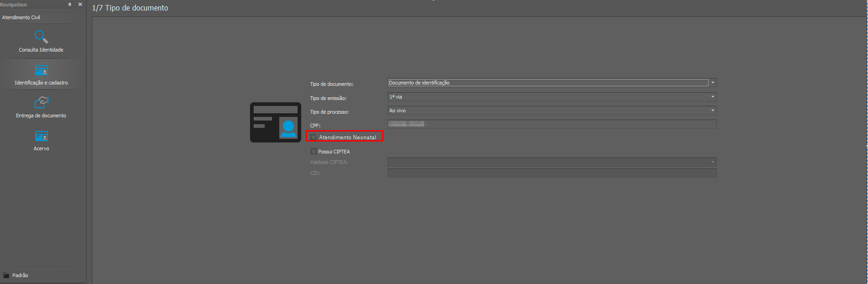Click the Consulta Identidade label
This screenshot has height=284, width=868.
(41, 50)
